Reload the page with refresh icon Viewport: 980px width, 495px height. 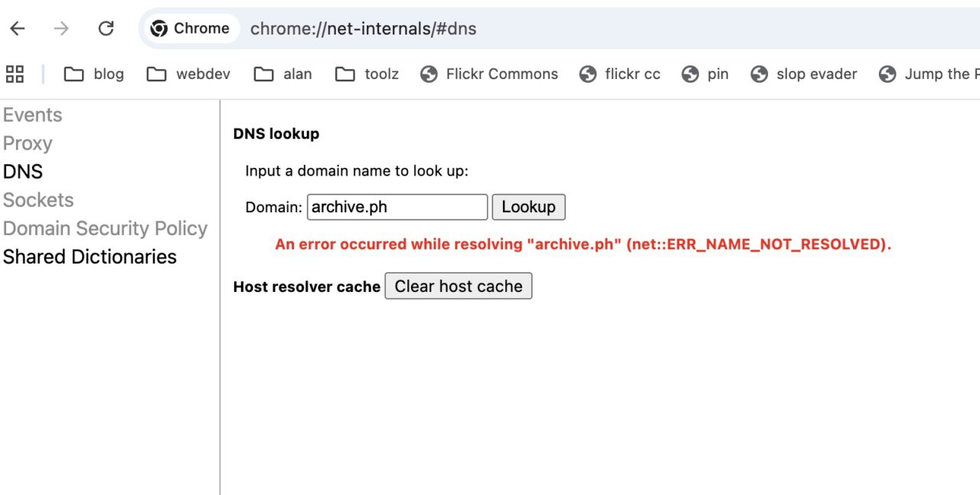[x=106, y=28]
